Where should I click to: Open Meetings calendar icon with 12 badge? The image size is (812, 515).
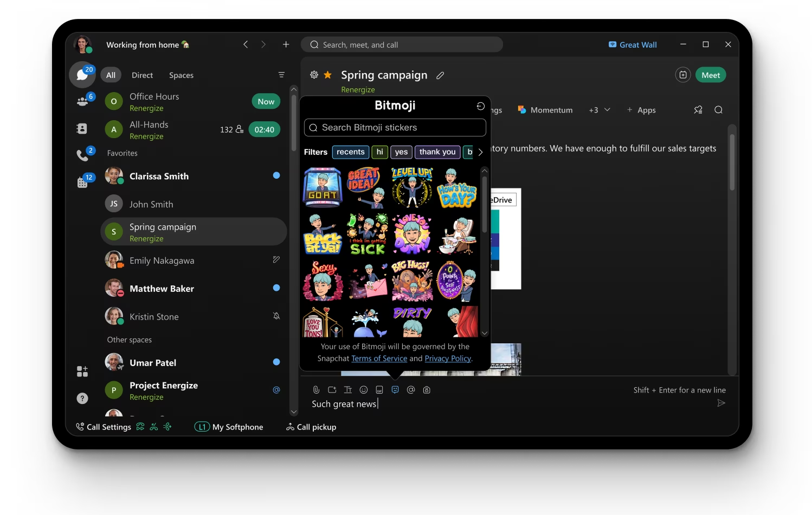point(82,182)
